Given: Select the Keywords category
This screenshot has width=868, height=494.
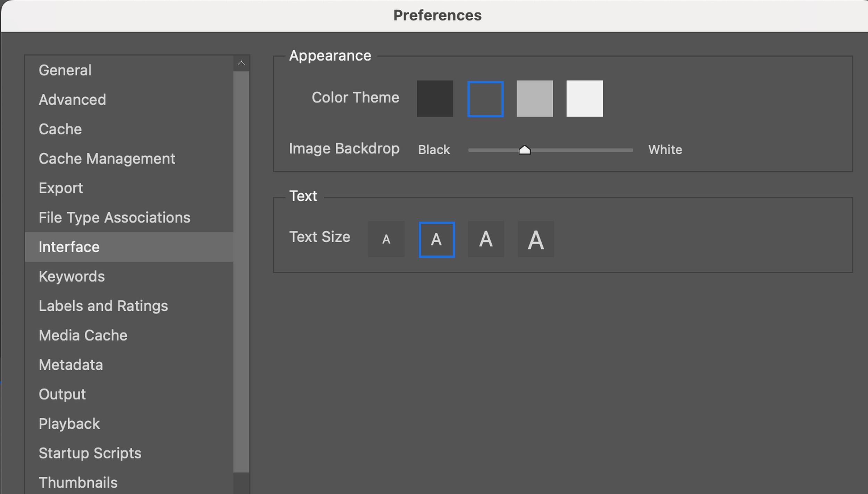Looking at the screenshot, I should (x=72, y=277).
